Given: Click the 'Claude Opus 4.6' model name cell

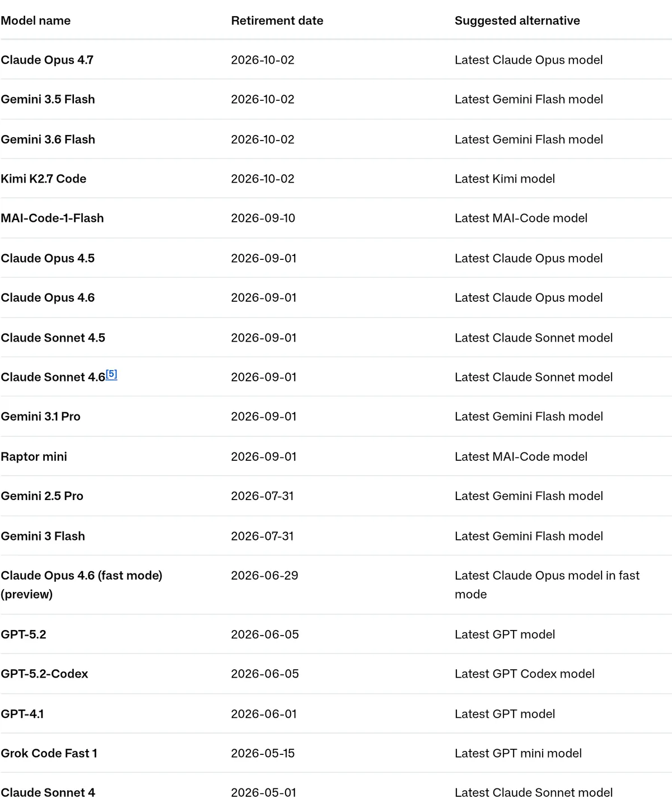Looking at the screenshot, I should tap(48, 297).
